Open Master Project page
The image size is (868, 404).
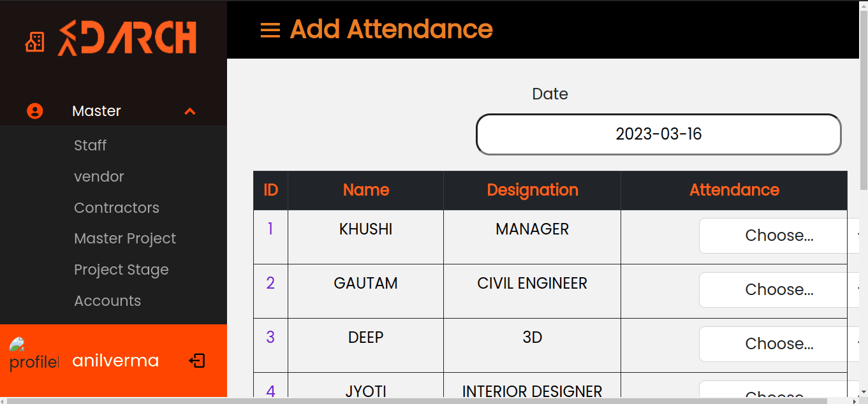125,238
